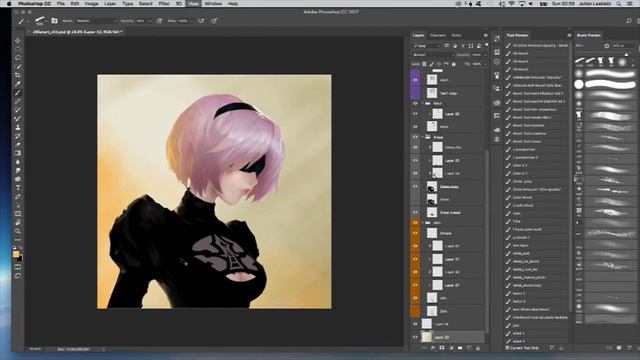Toggle pressure for size icon

pos(214,21)
